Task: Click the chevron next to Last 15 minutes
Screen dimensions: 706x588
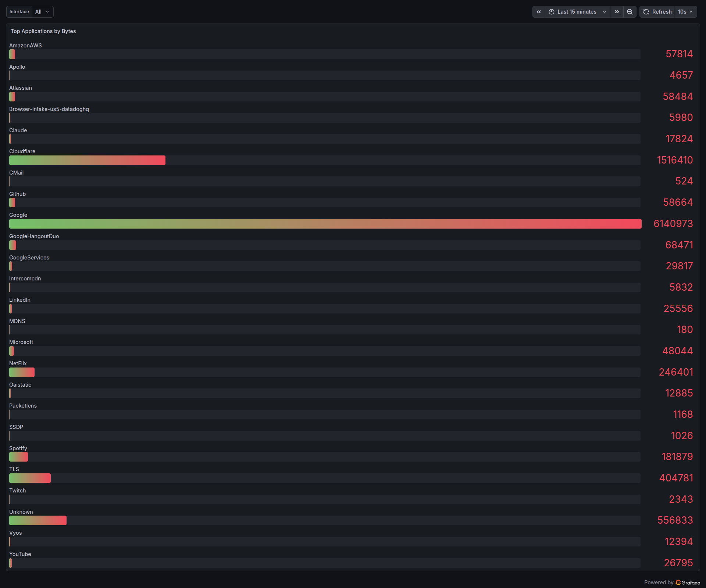Action: pyautogui.click(x=605, y=12)
